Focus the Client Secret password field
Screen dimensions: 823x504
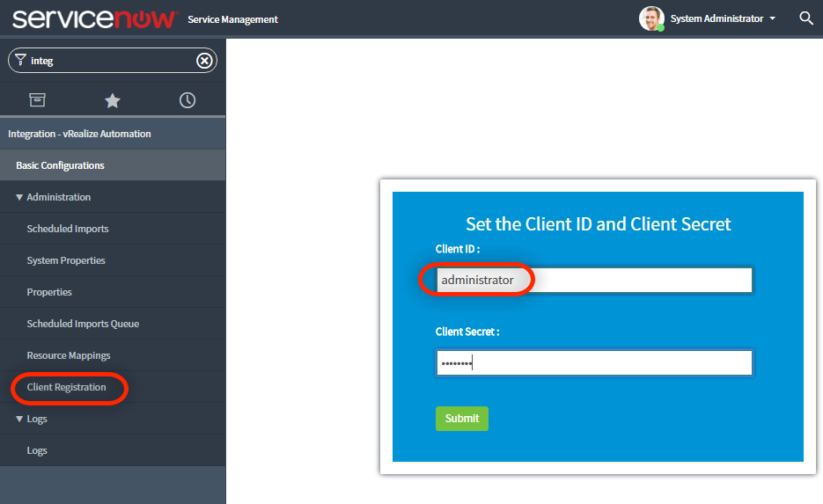coord(594,363)
